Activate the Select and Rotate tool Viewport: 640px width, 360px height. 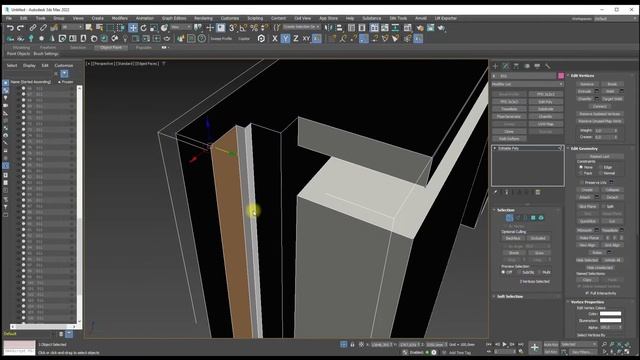pyautogui.click(x=143, y=28)
